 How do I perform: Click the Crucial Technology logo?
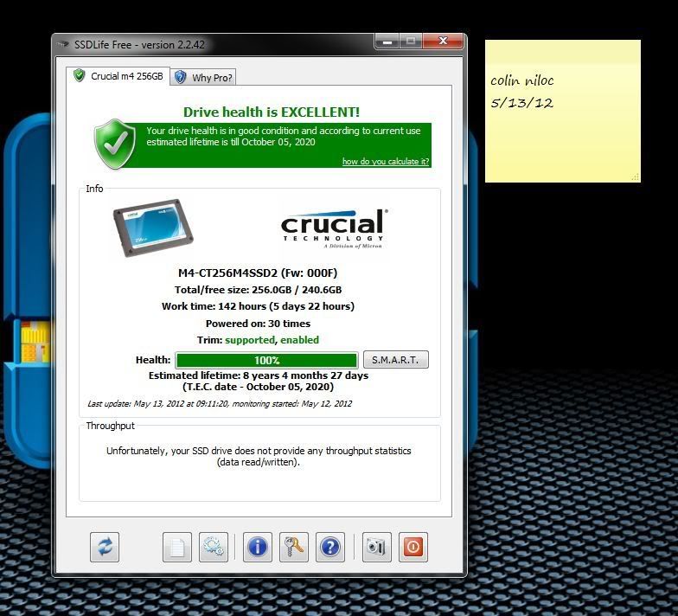[x=334, y=228]
